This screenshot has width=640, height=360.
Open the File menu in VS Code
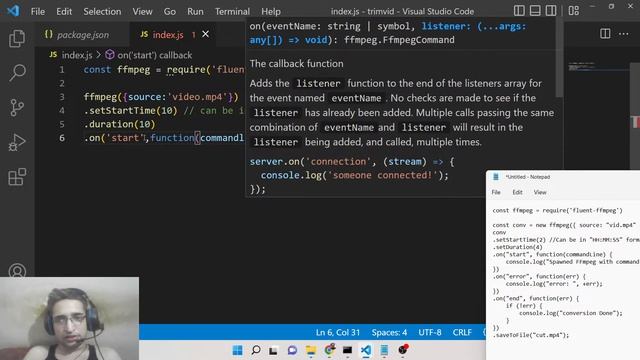(x=38, y=11)
